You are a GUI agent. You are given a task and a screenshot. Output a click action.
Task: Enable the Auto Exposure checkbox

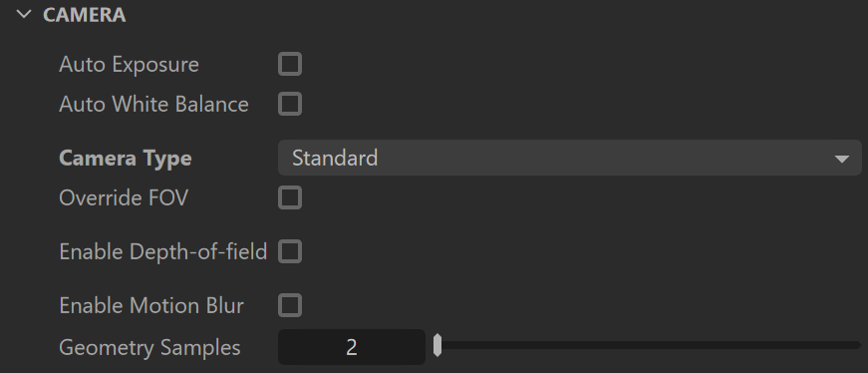[x=290, y=64]
